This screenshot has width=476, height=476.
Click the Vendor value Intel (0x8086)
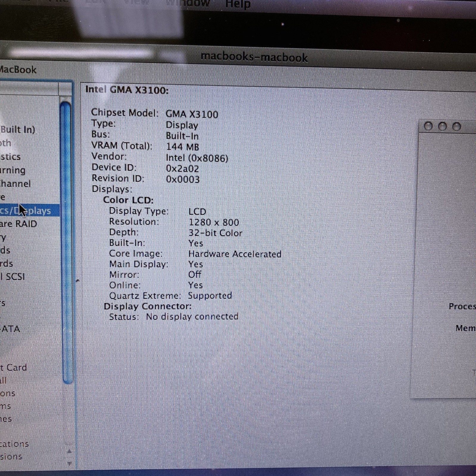[x=197, y=158]
